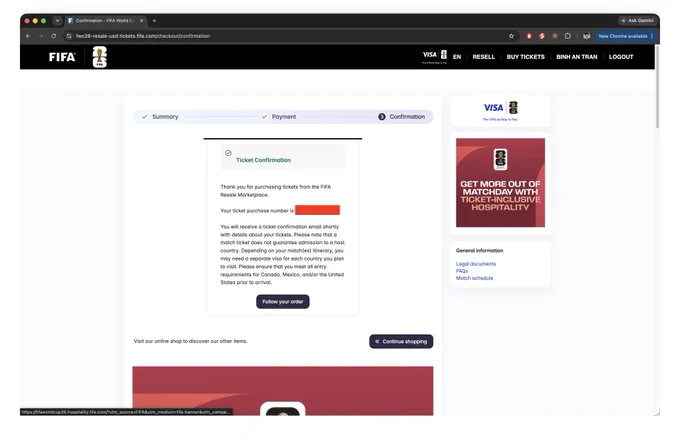Select the Summary checkout step
This screenshot has height=442, width=680.
pyautogui.click(x=160, y=117)
